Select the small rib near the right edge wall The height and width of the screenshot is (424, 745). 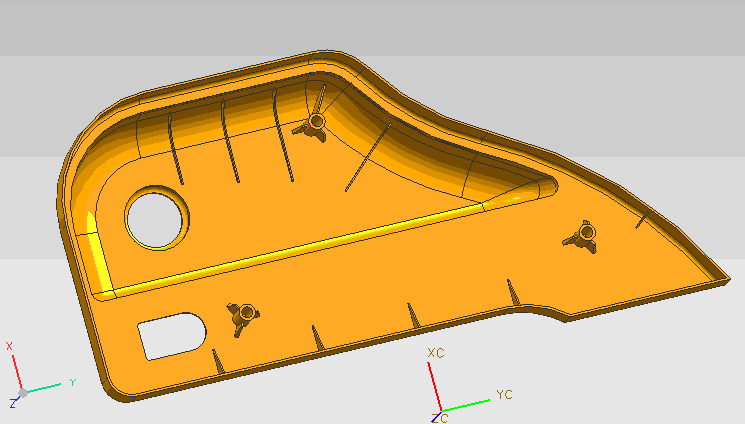click(642, 221)
